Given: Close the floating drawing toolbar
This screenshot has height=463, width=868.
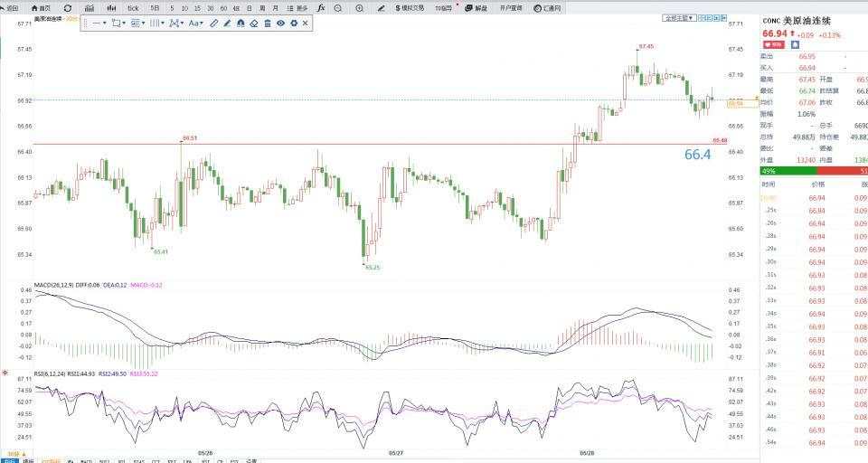Looking at the screenshot, I should pyautogui.click(x=305, y=24).
